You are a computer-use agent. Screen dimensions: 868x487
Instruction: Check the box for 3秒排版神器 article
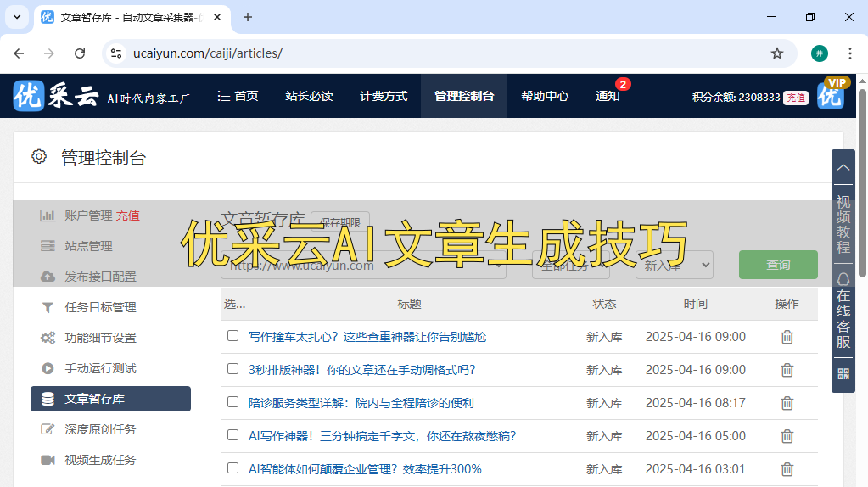pos(233,369)
